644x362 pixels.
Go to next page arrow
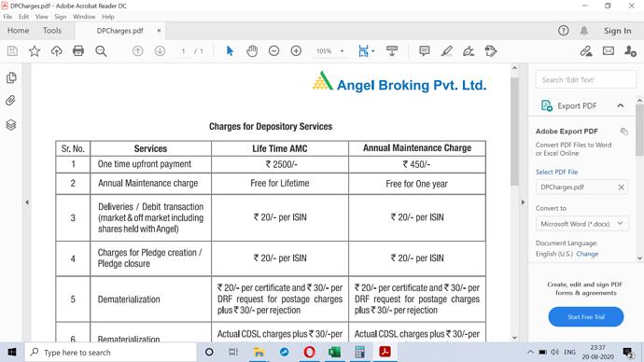click(x=160, y=51)
